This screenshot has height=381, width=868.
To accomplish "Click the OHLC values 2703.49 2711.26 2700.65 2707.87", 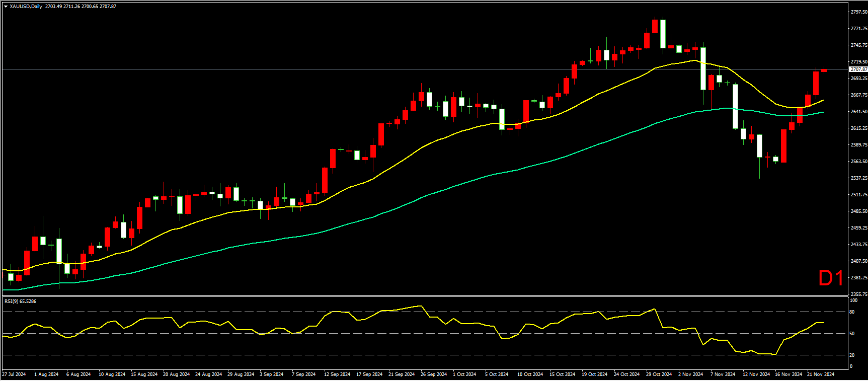I will [x=81, y=7].
